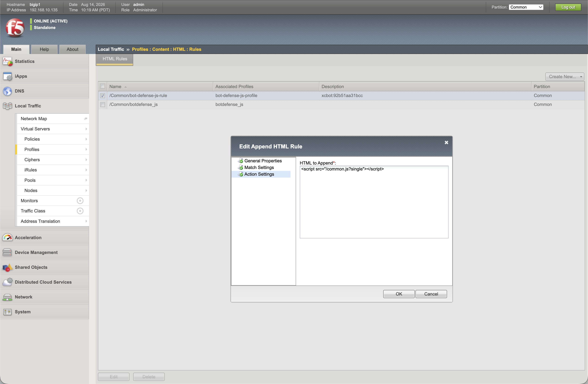The width and height of the screenshot is (588, 384).
Task: Click the plus icon next to Monitors
Action: 80,201
